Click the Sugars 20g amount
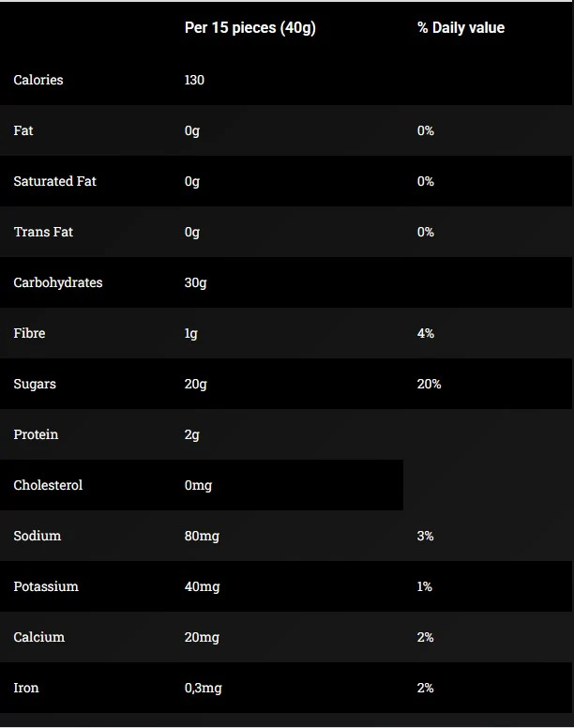 [195, 384]
